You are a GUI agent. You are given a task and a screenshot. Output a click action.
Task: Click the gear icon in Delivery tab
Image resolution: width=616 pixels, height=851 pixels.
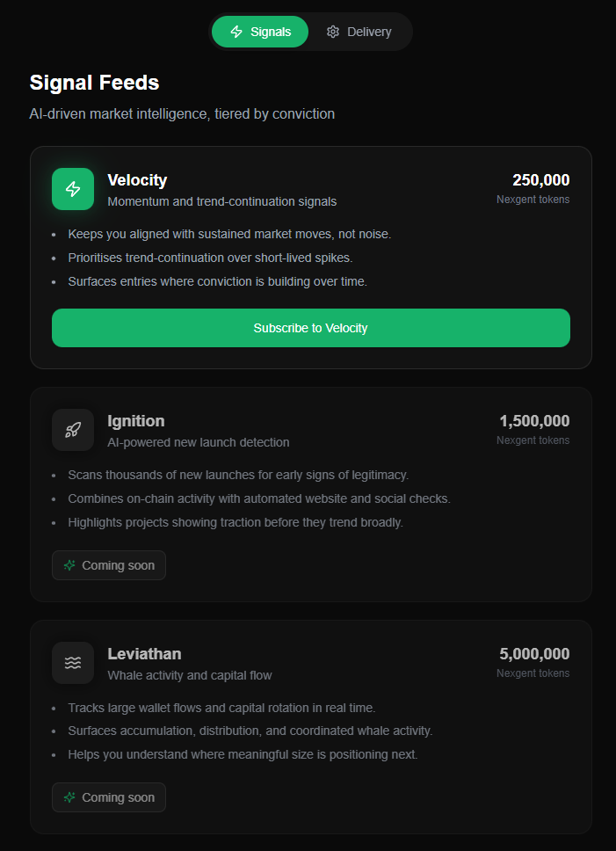click(x=333, y=32)
